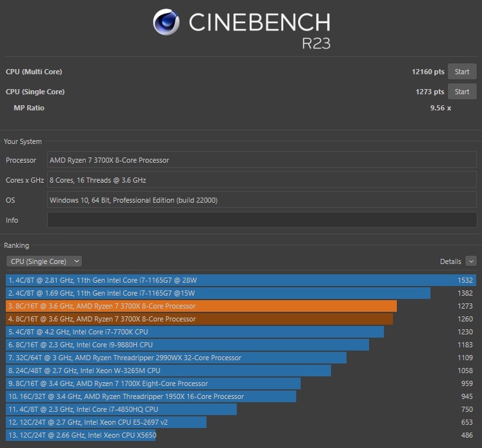Click the score 945 in ranking
The width and height of the screenshot is (482, 448).
467,396
